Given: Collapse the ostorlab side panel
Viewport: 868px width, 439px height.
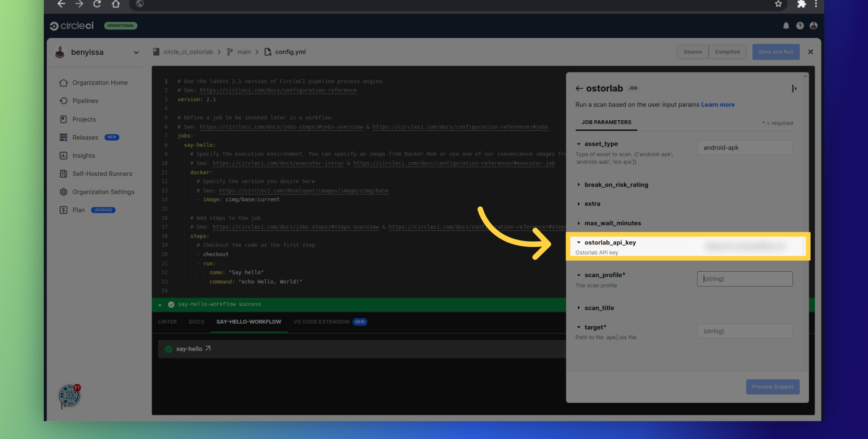Looking at the screenshot, I should (794, 89).
